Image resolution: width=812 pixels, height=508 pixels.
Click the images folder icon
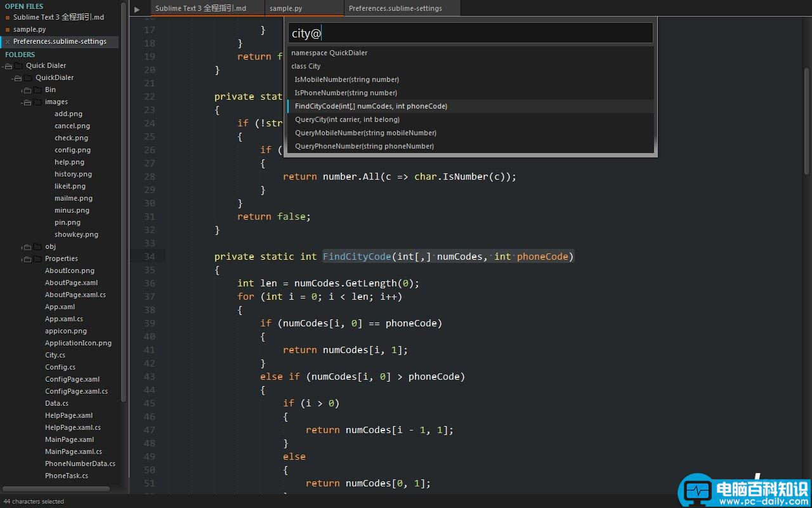coord(37,102)
